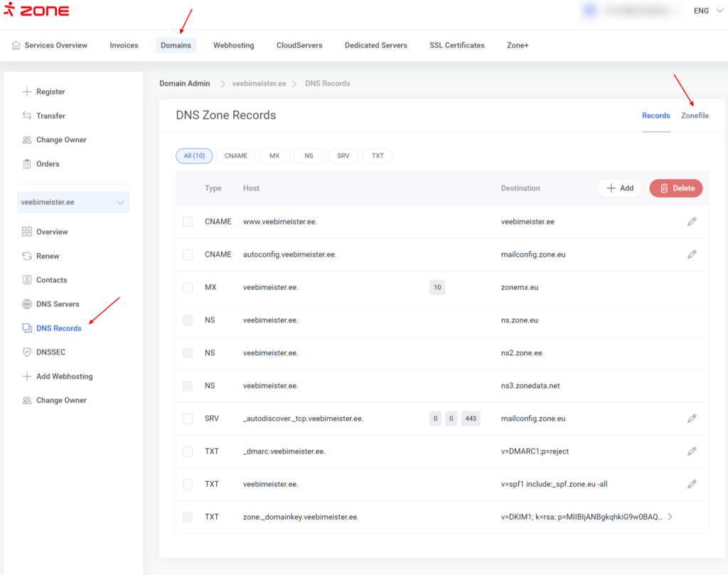728x575 pixels.
Task: Click the pencil edit icon for www.veebimeister.ee. CNAME
Action: (692, 222)
